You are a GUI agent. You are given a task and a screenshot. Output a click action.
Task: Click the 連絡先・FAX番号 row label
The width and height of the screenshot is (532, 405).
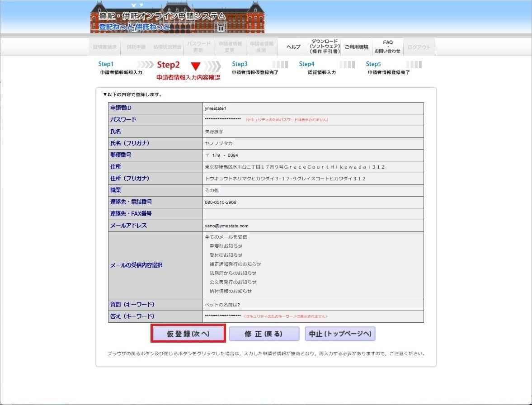[131, 214]
